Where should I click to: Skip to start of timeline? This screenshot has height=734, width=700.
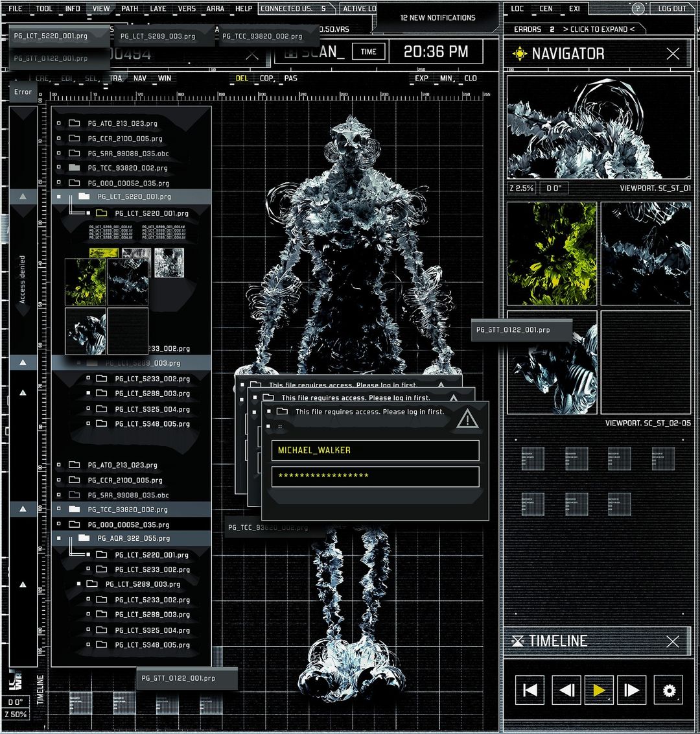coord(530,689)
